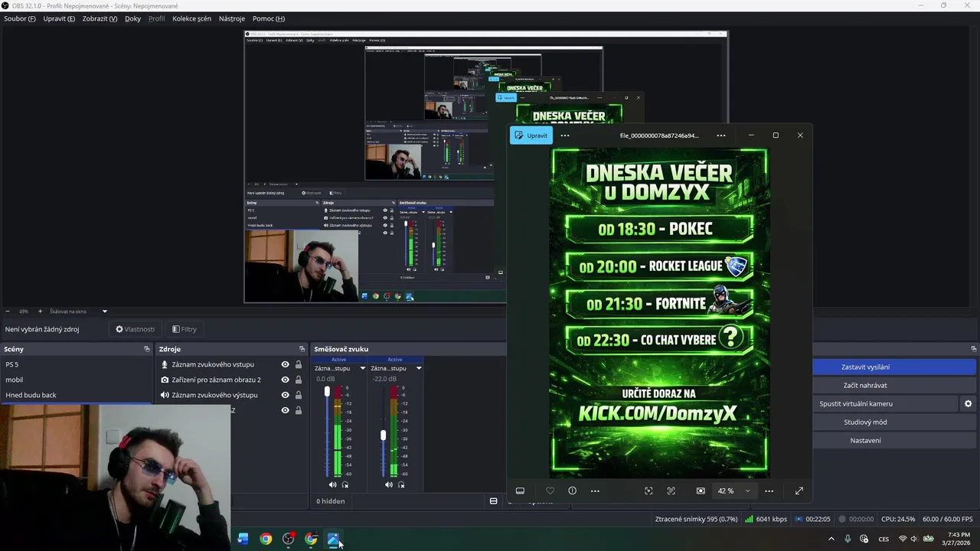Click the 6041 kbps bitrate indicator
Image resolution: width=980 pixels, height=551 pixels.
point(766,519)
